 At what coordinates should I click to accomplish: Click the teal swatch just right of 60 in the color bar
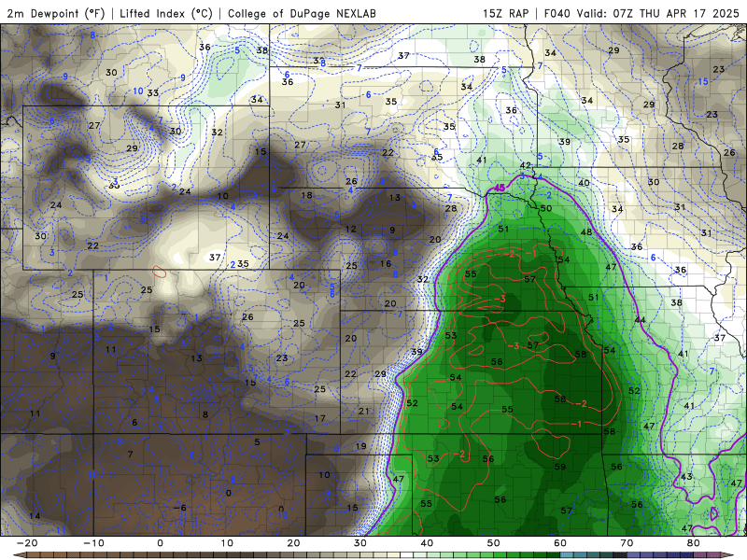point(567,555)
